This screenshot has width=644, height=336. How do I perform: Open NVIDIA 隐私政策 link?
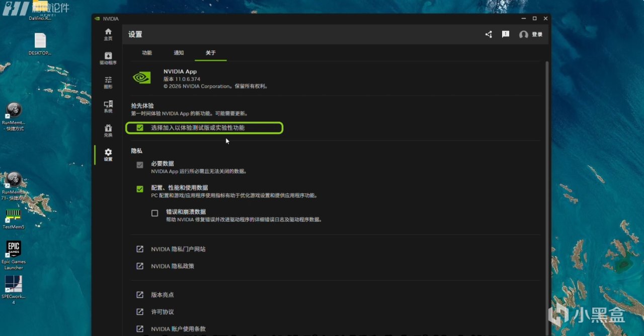click(x=173, y=266)
